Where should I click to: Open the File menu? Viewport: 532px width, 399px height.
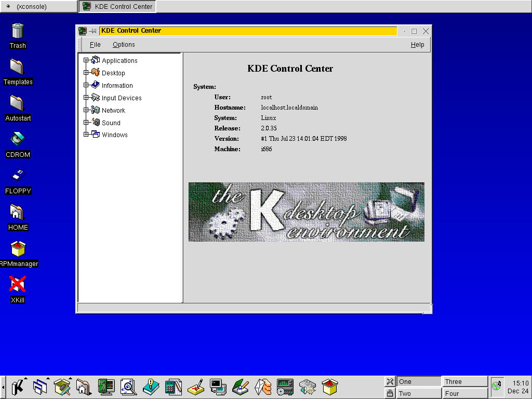click(x=95, y=45)
